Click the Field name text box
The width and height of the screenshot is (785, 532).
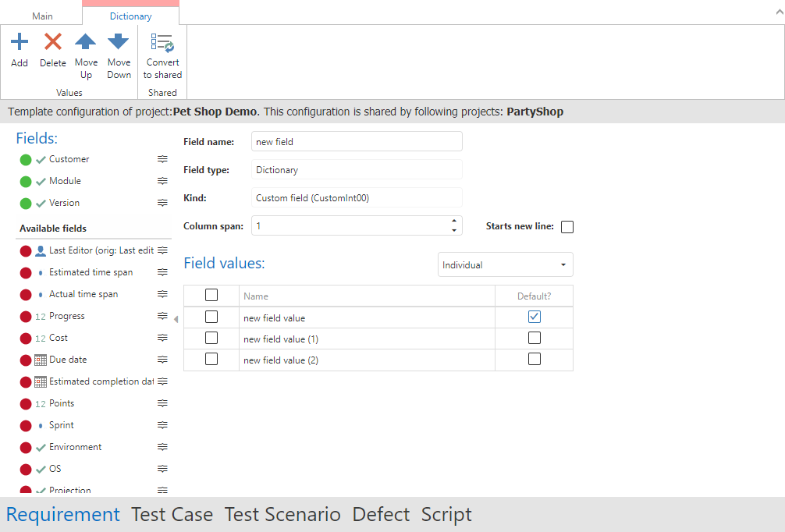point(357,142)
